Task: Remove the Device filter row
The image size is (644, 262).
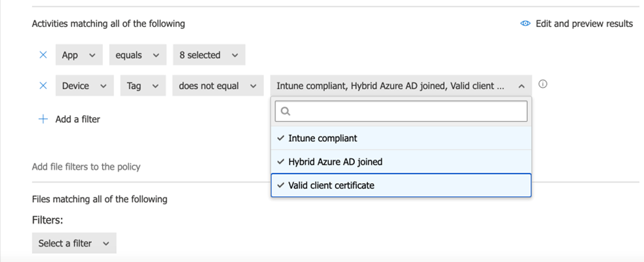Action: pos(43,86)
